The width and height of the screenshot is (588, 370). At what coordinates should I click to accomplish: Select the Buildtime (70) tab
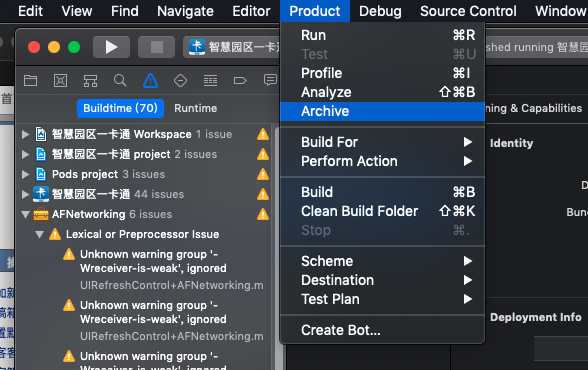(x=120, y=108)
